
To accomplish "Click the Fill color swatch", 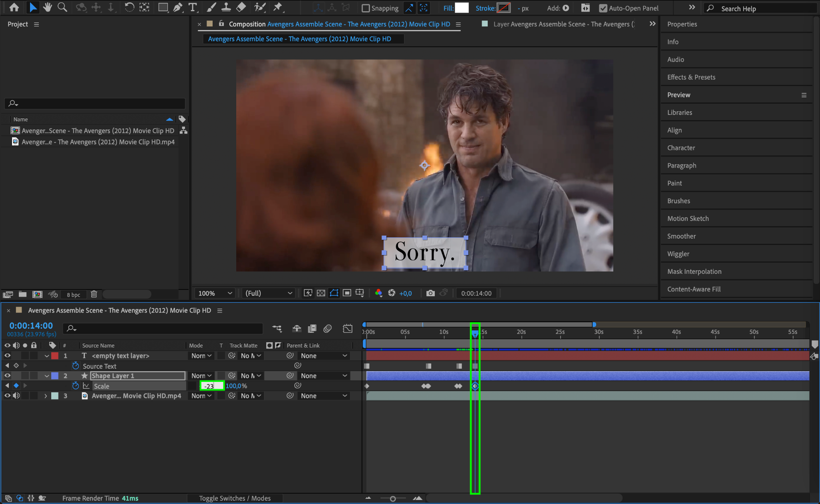I will (462, 8).
